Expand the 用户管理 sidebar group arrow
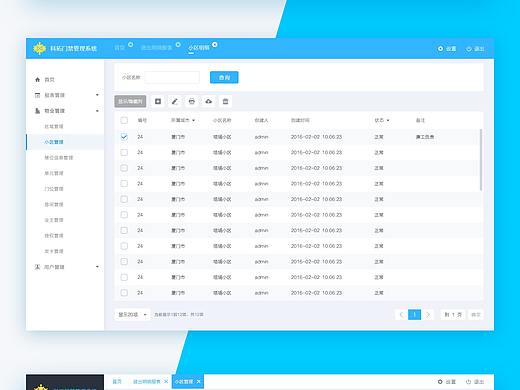The width and height of the screenshot is (520, 390). click(97, 267)
